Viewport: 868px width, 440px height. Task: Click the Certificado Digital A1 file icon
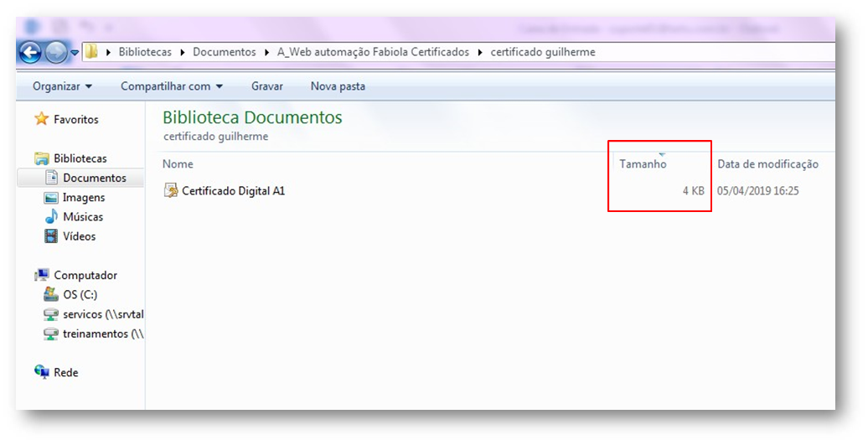pyautogui.click(x=171, y=191)
